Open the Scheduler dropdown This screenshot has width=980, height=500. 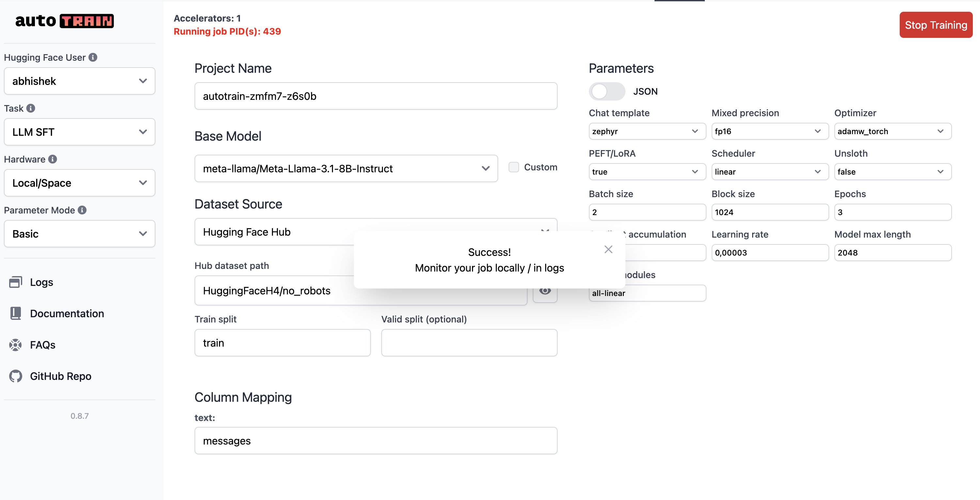tap(770, 171)
